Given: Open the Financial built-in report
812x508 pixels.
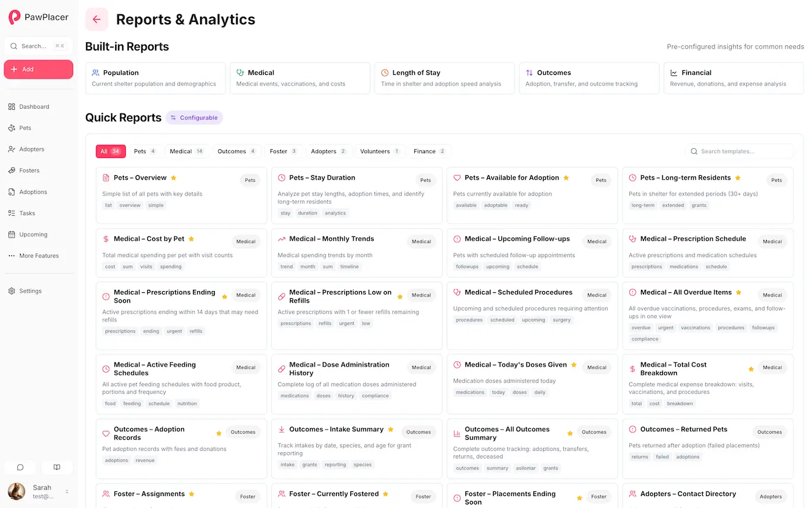Looking at the screenshot, I should point(733,77).
